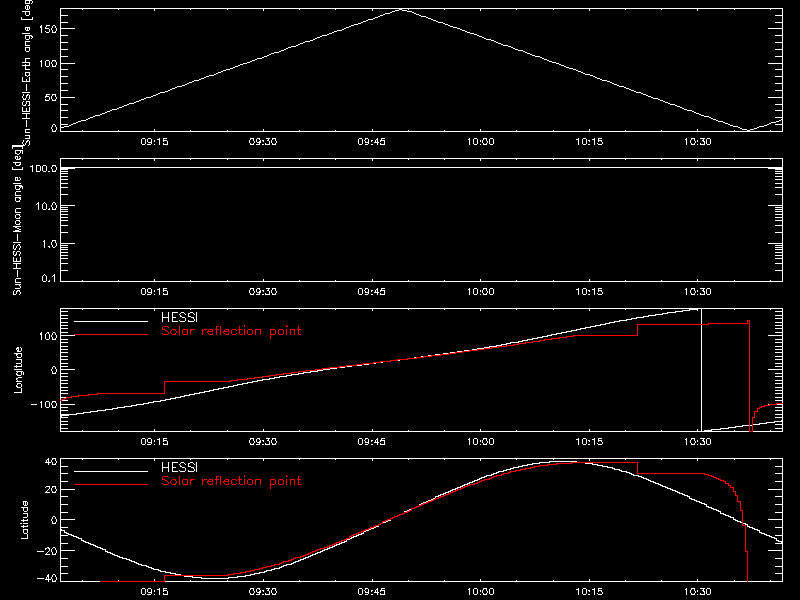The width and height of the screenshot is (800, 600).
Task: Click the 40 y-axis label in Latitude plot
Action: click(51, 462)
